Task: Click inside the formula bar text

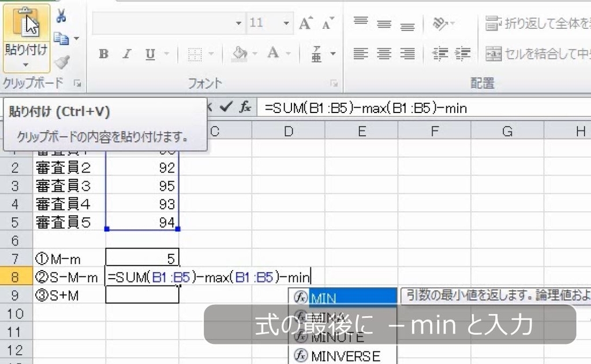Action: click(x=365, y=108)
